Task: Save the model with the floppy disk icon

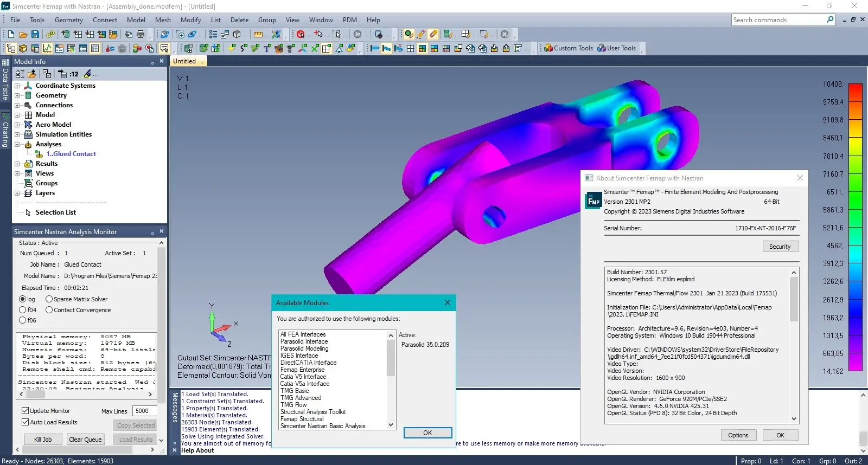Action: [x=35, y=34]
